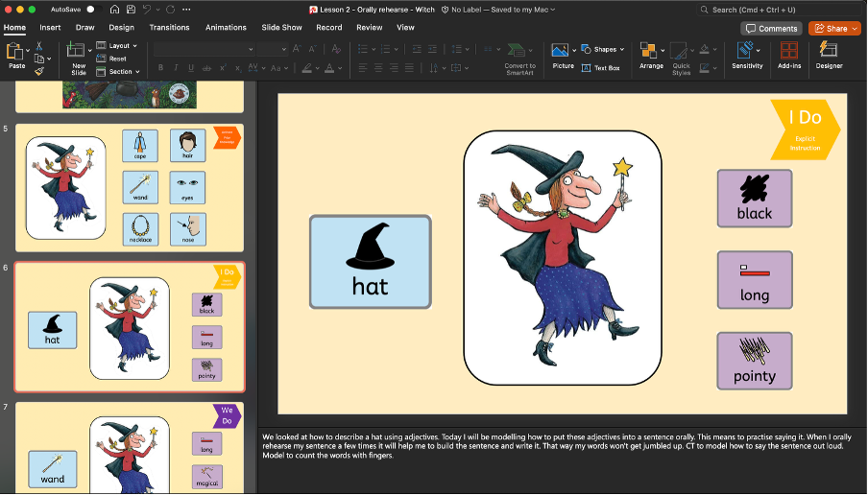
Task: Open the font size combo box
Action: (x=273, y=49)
